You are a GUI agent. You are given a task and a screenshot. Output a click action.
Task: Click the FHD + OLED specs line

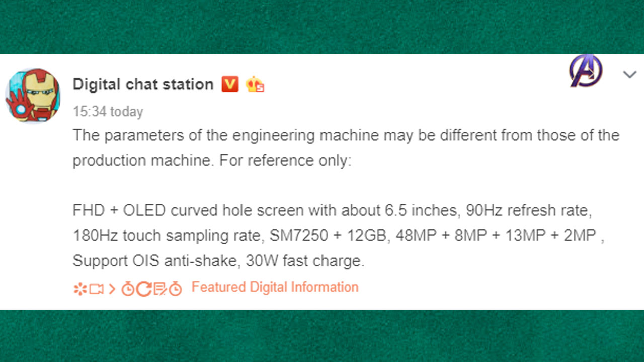pos(333,210)
